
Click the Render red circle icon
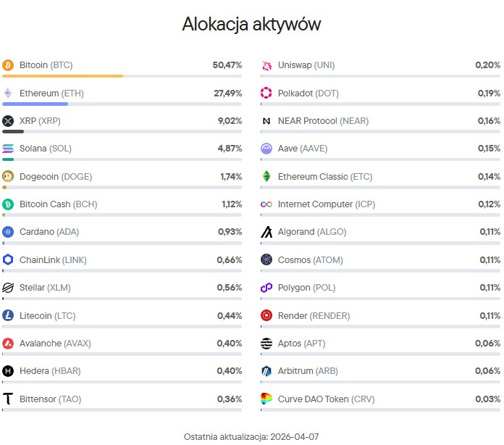pos(266,316)
